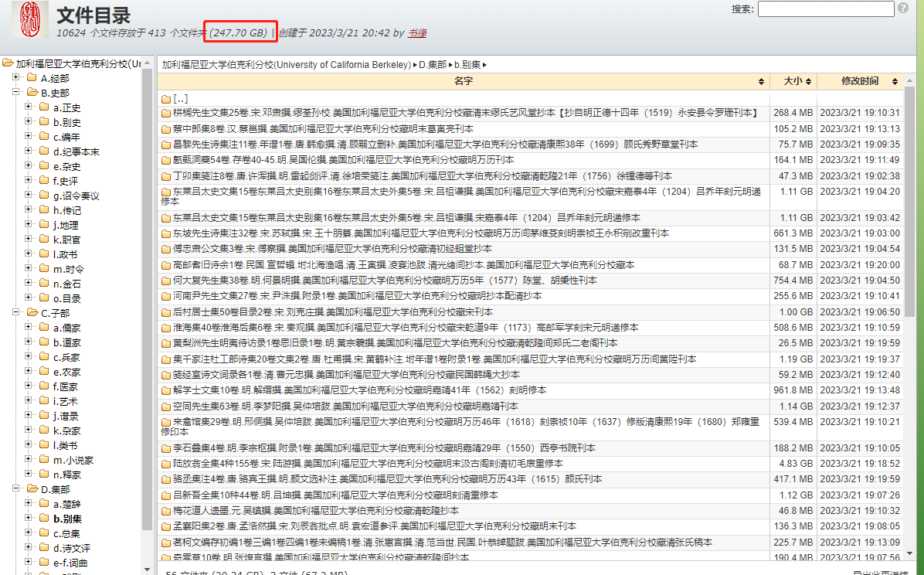Click the 吕新吾全集10种44卷 row name
Screen dimensions: 924x575
click(x=335, y=495)
